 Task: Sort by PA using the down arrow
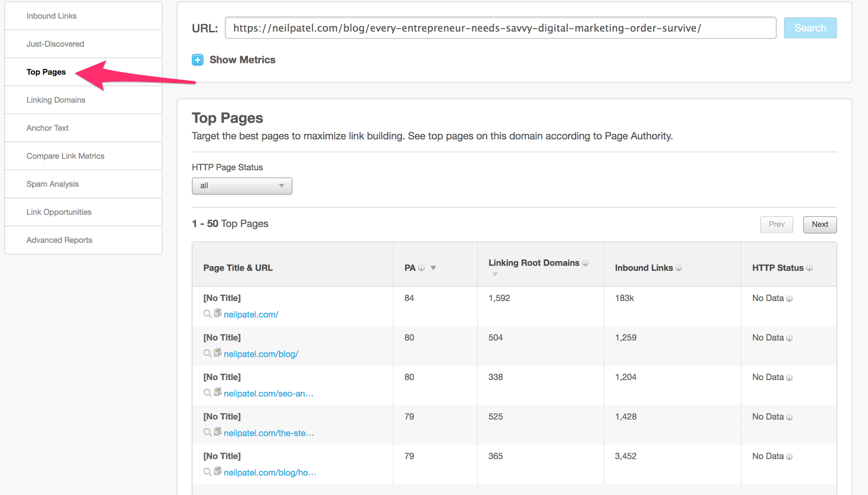433,268
